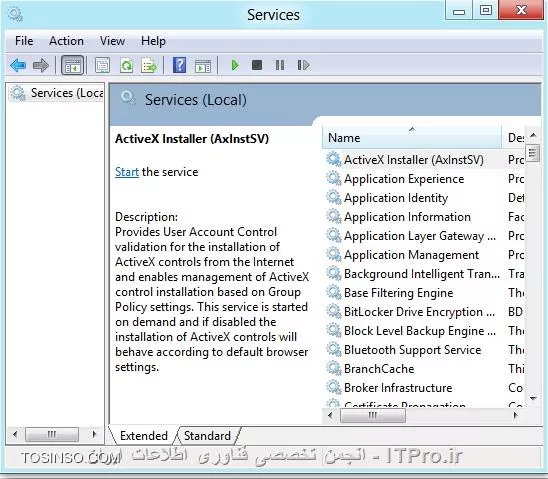Screen dimensions: 548x479
Task: Select the Base Filtering Engine service
Action: 398,293
